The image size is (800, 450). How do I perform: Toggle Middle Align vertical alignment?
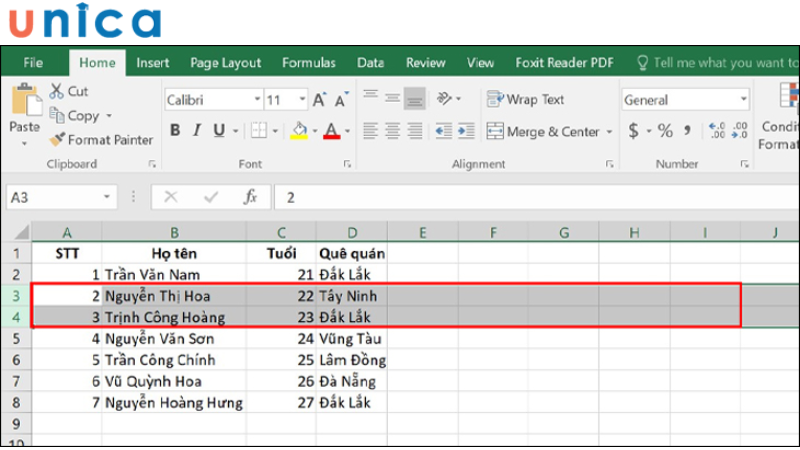[x=392, y=100]
